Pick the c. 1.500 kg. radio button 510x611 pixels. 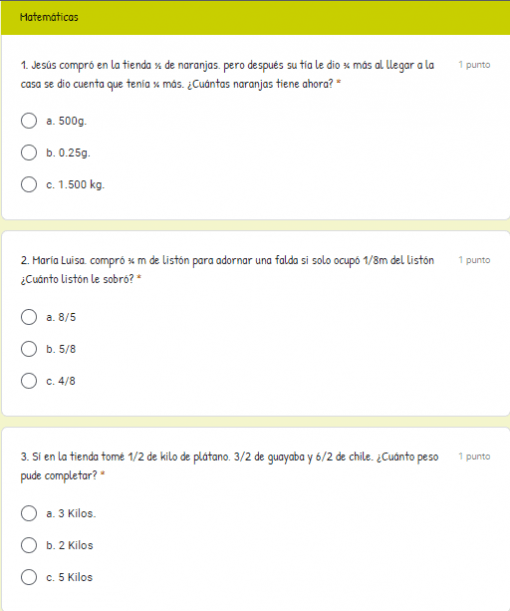[x=29, y=185]
